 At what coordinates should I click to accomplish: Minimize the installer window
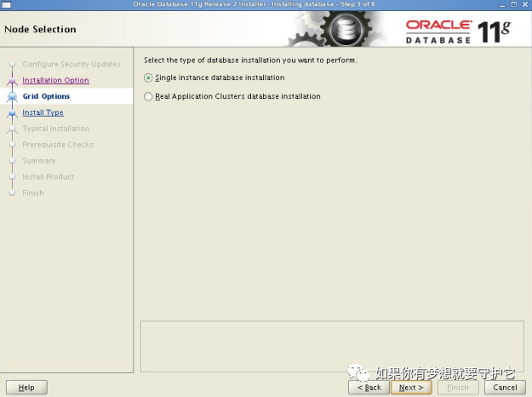pos(502,5)
